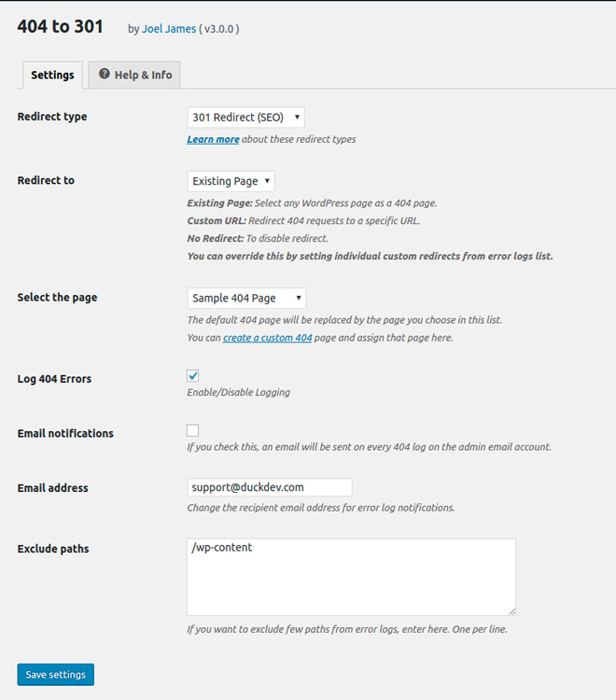
Task: Open the create a custom 404 link
Action: [267, 338]
